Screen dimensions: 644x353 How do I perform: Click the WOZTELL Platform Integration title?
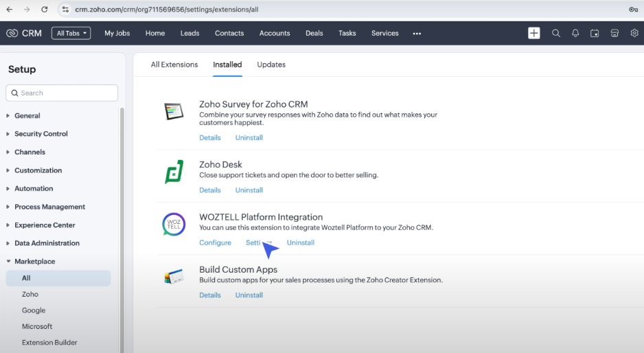(261, 217)
